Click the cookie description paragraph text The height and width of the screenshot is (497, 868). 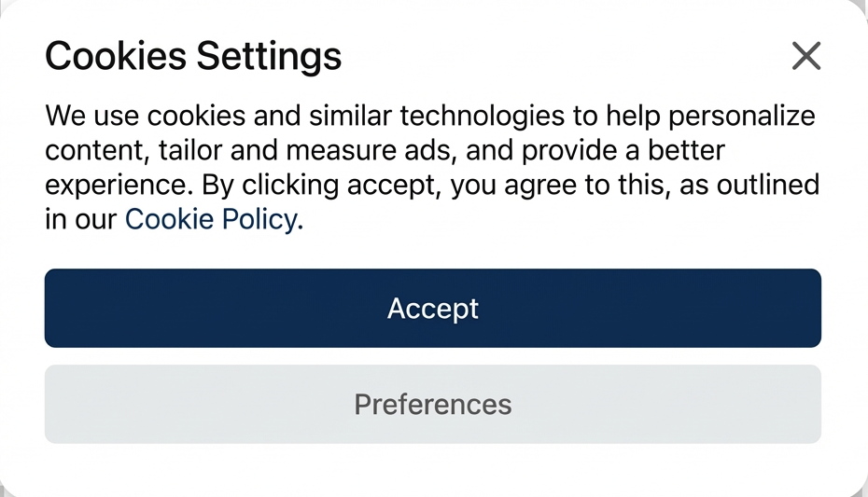click(431, 150)
